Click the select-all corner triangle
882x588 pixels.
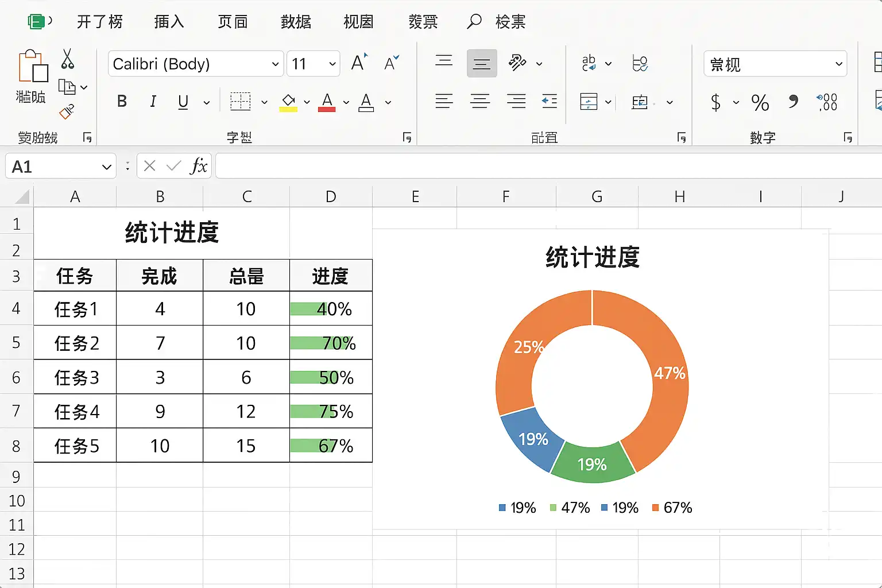22,197
